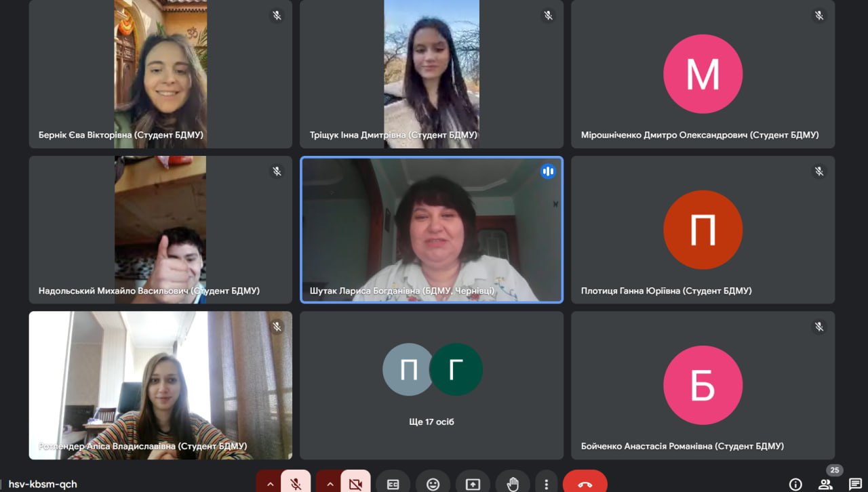
Task: Click muted mic icon on Тріщук Інна tile
Action: pyautogui.click(x=548, y=16)
